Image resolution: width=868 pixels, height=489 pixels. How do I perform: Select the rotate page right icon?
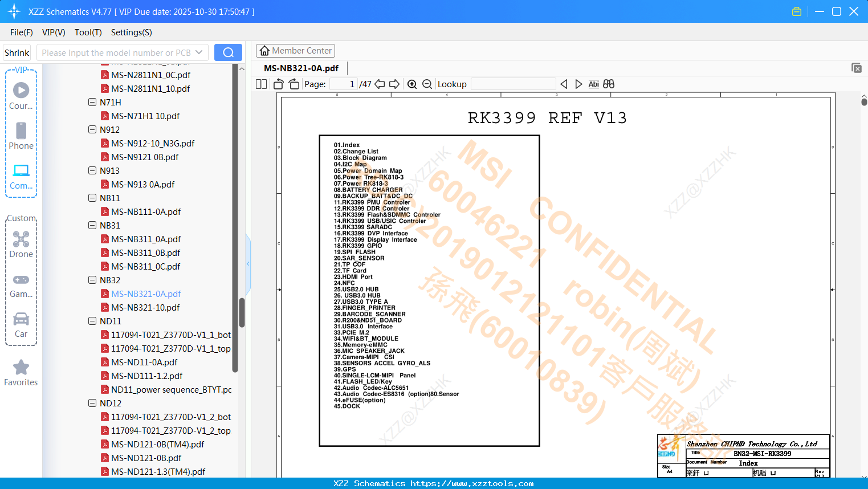(x=294, y=84)
